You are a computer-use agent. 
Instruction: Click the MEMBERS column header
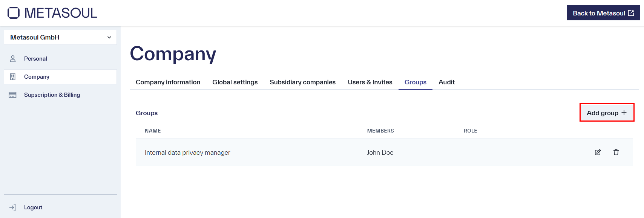[380, 131]
